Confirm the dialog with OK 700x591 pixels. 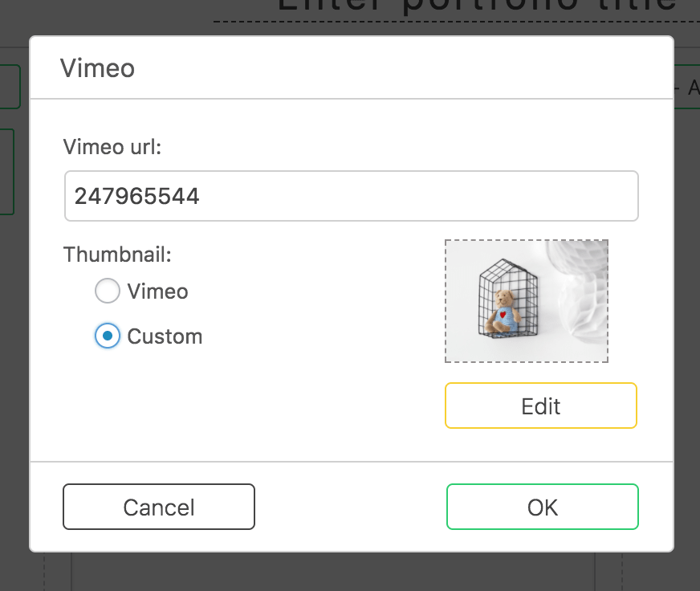point(543,507)
